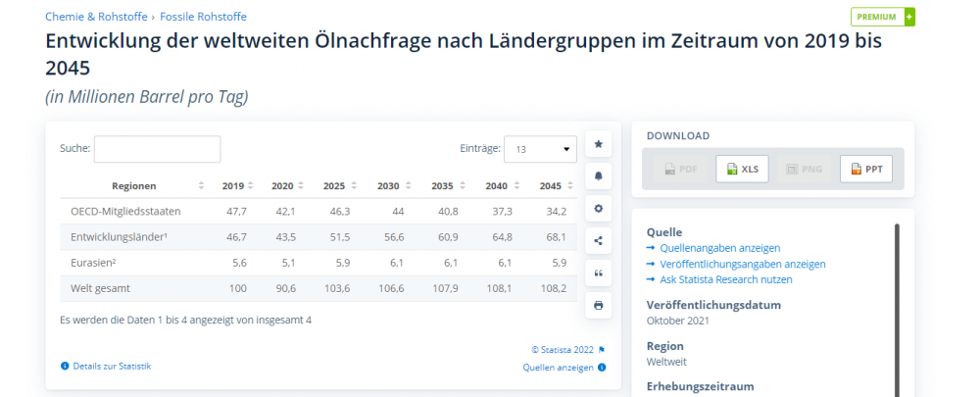Select Eurasien² row label

(x=94, y=263)
